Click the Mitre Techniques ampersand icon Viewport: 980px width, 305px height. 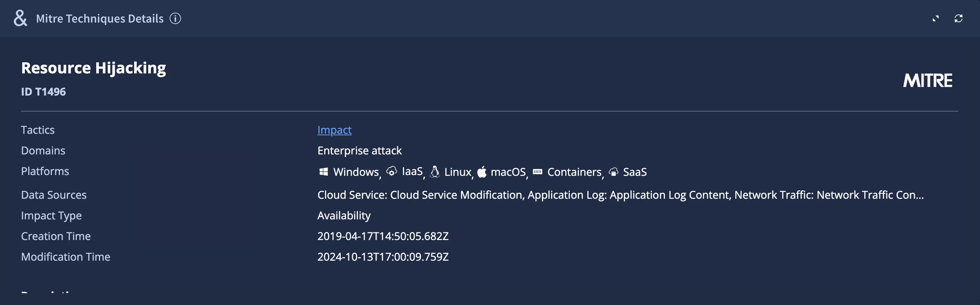click(x=20, y=18)
